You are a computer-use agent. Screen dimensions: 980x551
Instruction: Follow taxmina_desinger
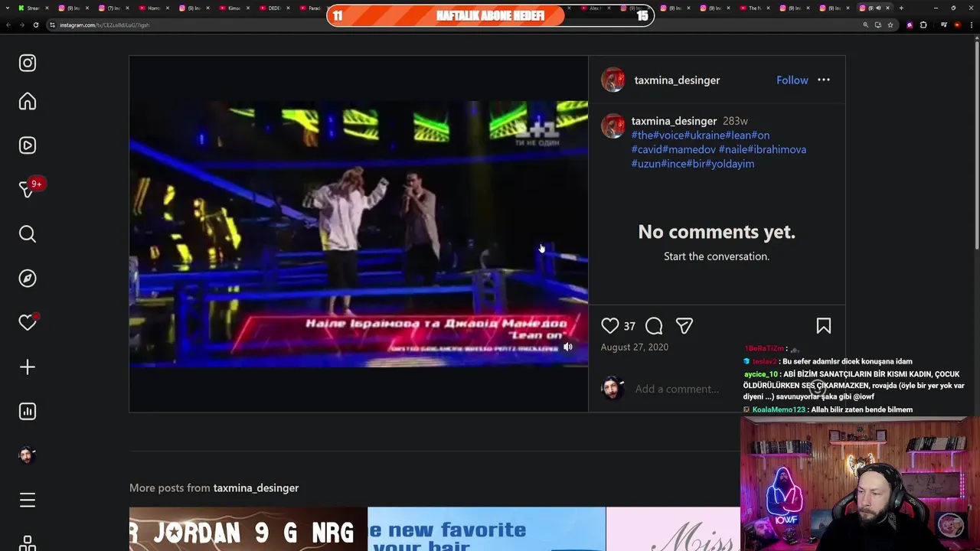(792, 80)
